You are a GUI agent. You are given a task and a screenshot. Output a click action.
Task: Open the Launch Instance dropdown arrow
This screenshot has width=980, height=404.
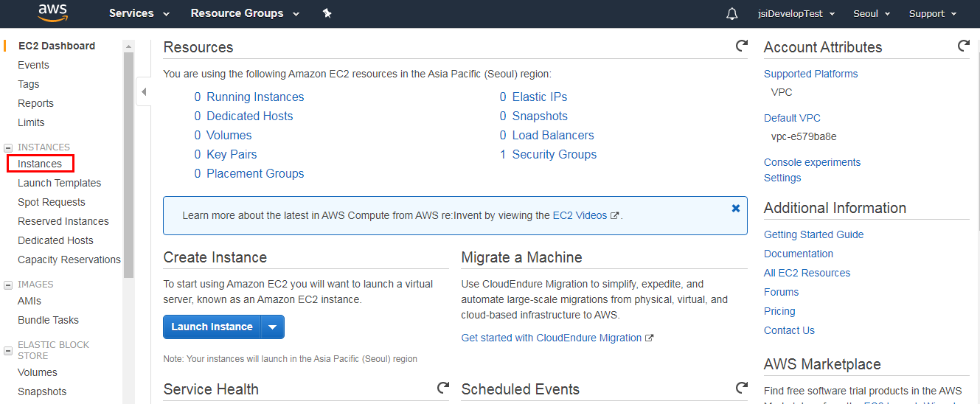point(273,327)
